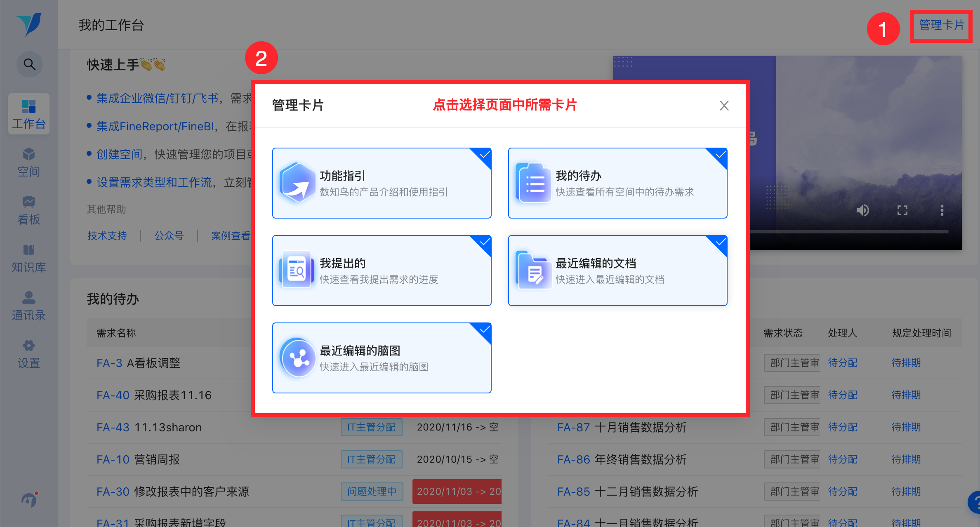Viewport: 980px width, 527px height.
Task: Open 空间 in the sidebar
Action: [29, 162]
